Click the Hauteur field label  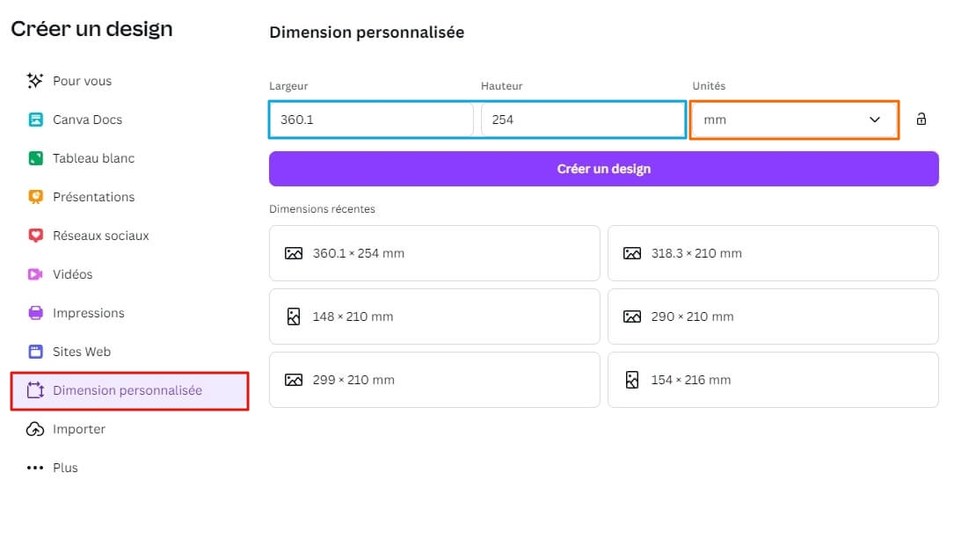(501, 86)
